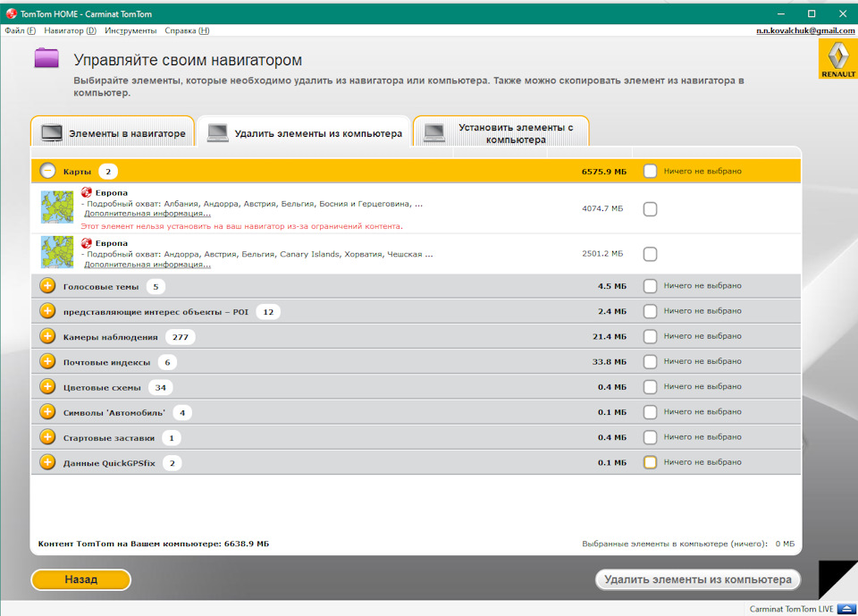
Task: Check the Европа 2501.2 МБ map checkbox
Action: (650, 254)
